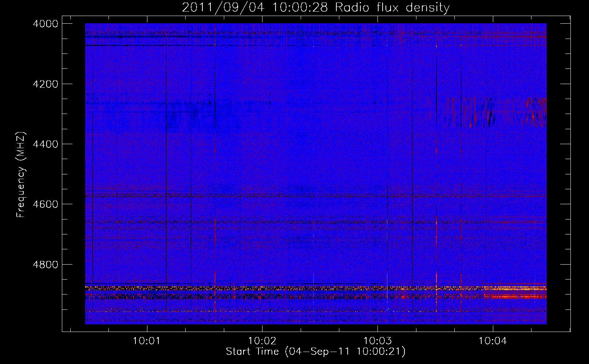Click the 10:03 time tick label
Viewport: 589px width, 364px height.
(x=377, y=341)
